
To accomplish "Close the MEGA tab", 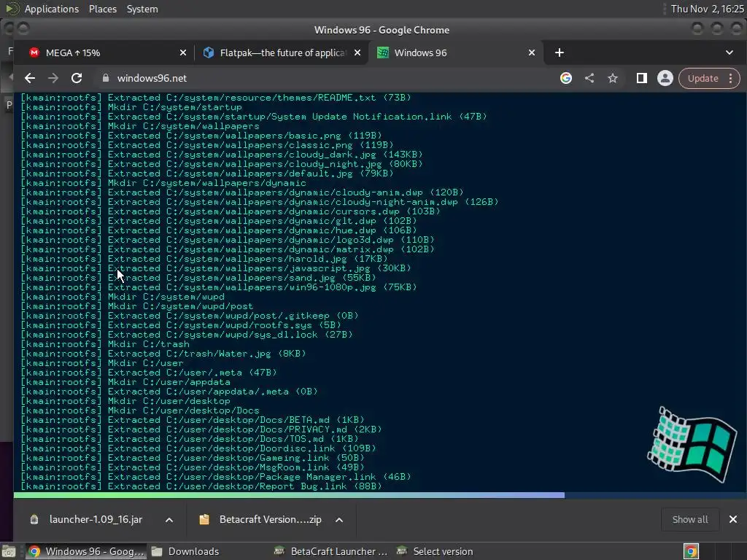I will click(183, 52).
